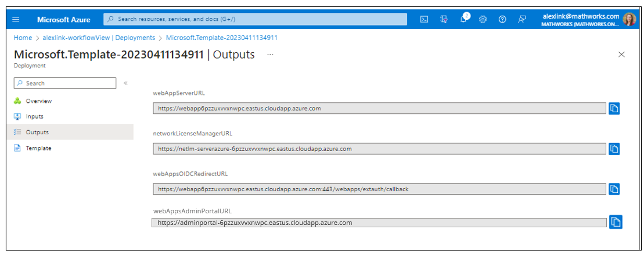Click alexlink@mathworks.com account name
Viewport: 644px width, 254px height.
click(x=581, y=16)
